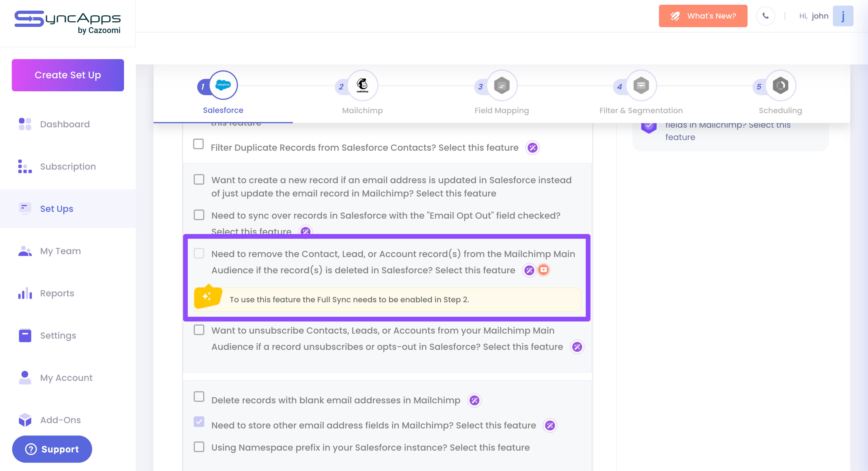Open help icon beside Email Opt Out feature

pos(305,232)
